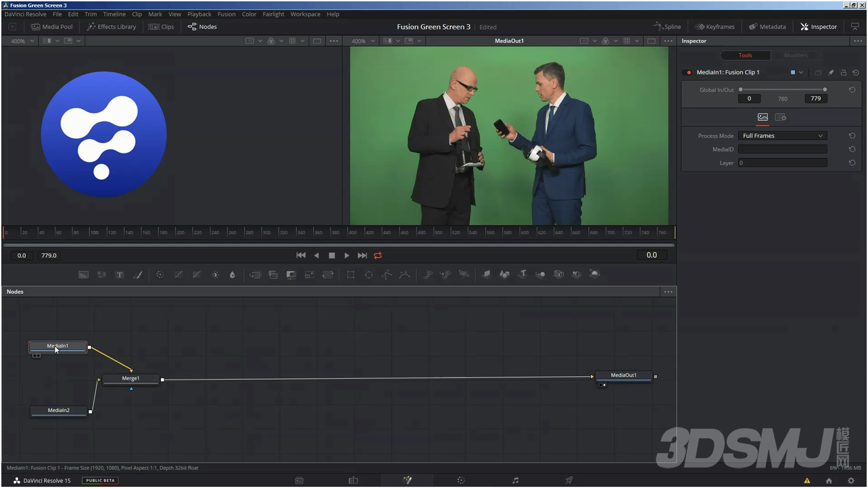Open the Edit page icon in the bottom bar
Screen dimensions: 868x489
353,480
